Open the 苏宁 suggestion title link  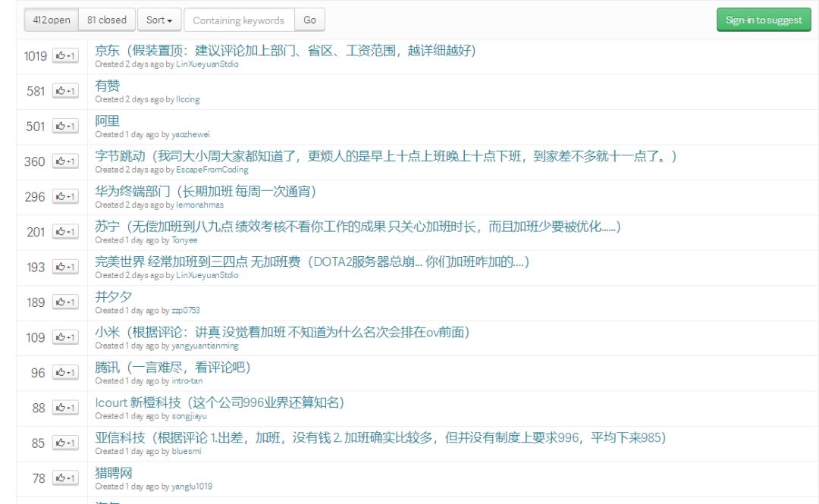click(x=358, y=227)
